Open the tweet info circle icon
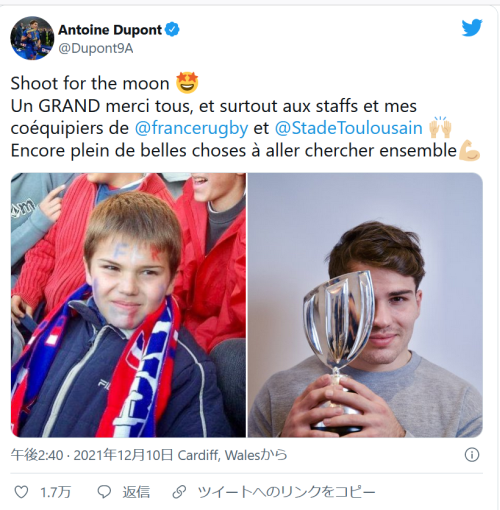 [472, 455]
